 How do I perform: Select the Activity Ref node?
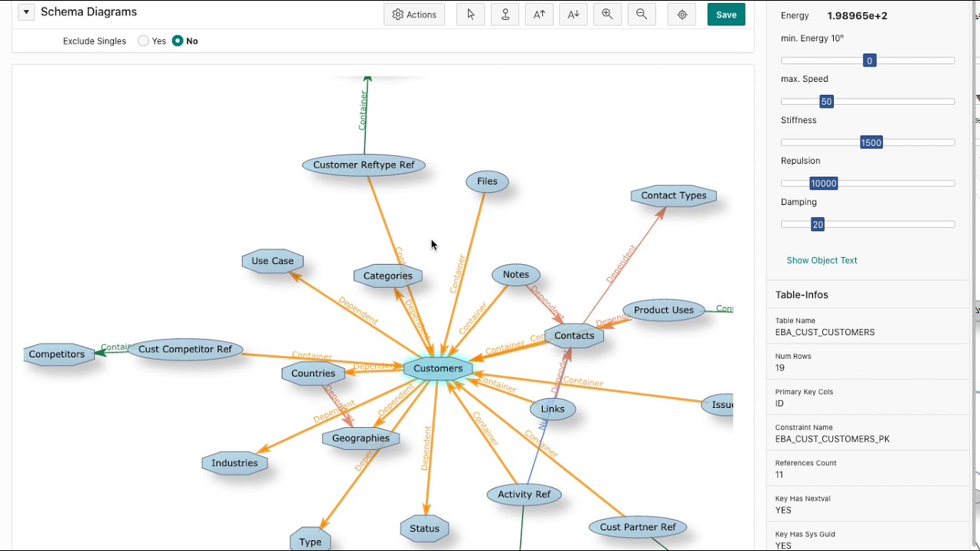[524, 494]
